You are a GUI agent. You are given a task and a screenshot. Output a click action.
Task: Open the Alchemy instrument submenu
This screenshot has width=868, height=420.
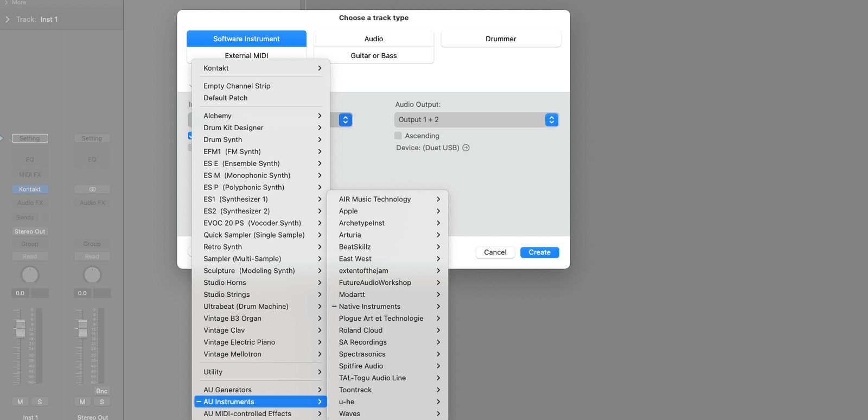point(260,116)
